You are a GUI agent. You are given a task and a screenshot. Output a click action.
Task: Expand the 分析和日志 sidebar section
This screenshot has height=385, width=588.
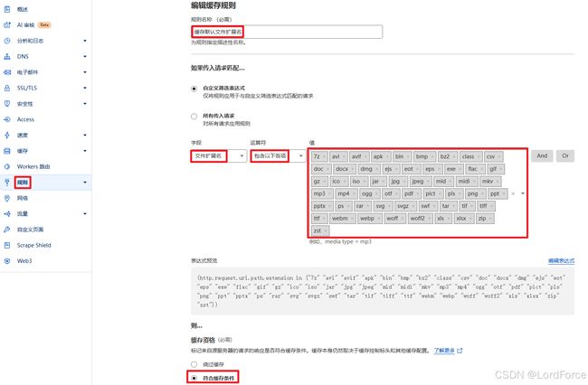click(x=85, y=41)
